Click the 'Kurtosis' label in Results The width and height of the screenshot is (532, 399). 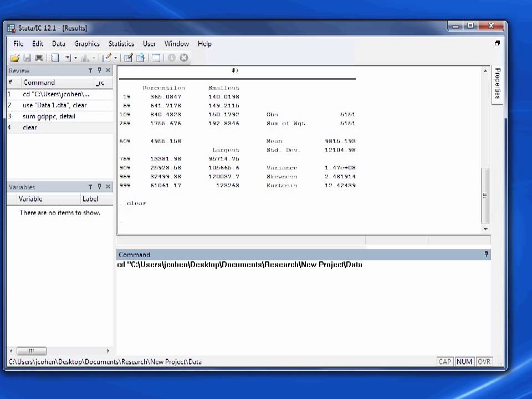point(282,185)
